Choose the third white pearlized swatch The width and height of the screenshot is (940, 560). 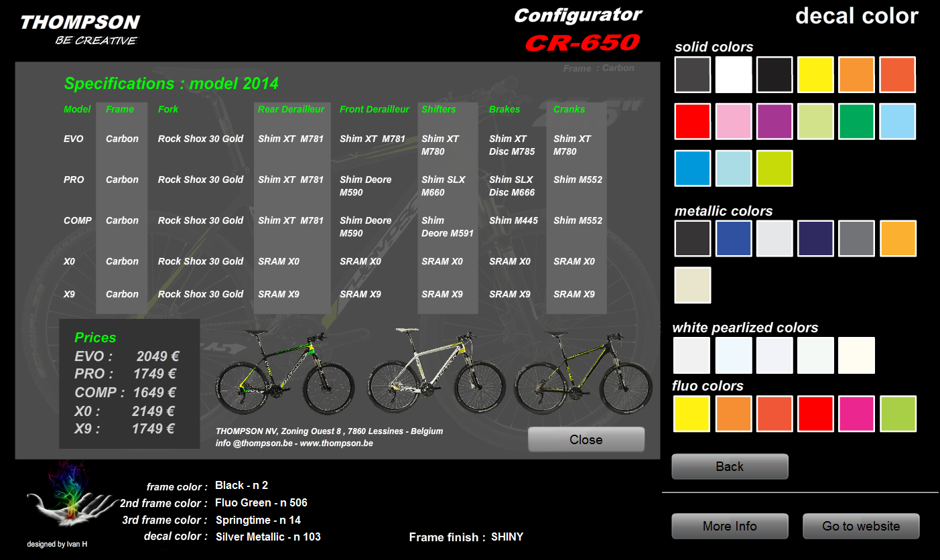[775, 355]
